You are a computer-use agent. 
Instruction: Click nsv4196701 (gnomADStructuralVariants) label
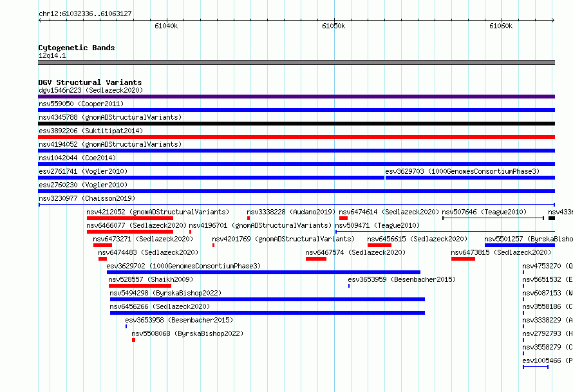pos(260,225)
